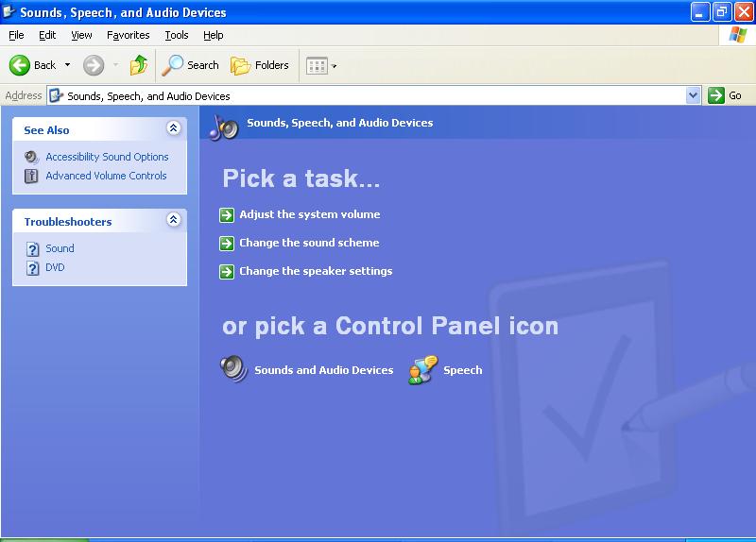Image resolution: width=756 pixels, height=542 pixels.
Task: Open the Tools menu
Action: click(177, 35)
